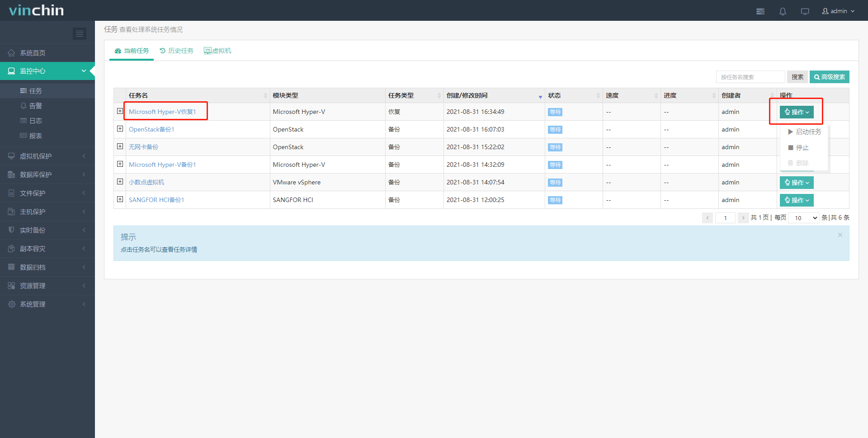Switch to 虚拟机 tab
868x438 pixels.
point(217,51)
